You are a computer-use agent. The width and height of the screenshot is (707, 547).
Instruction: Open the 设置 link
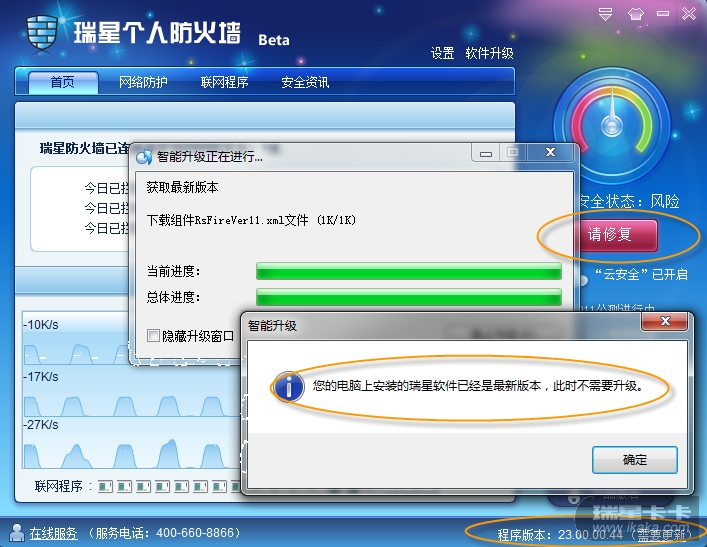point(442,53)
